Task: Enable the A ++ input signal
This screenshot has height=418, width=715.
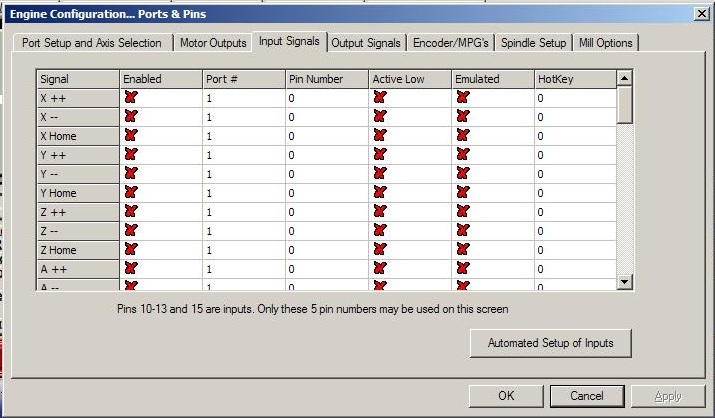Action: point(130,269)
